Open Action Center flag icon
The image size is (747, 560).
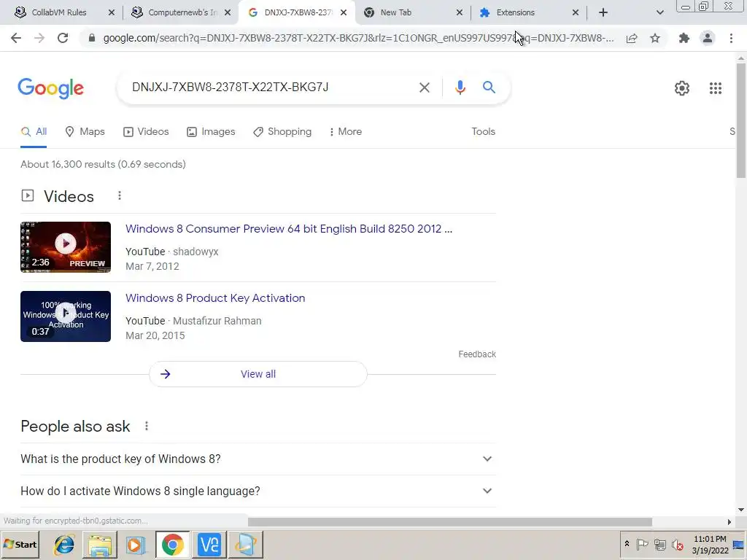642,544
